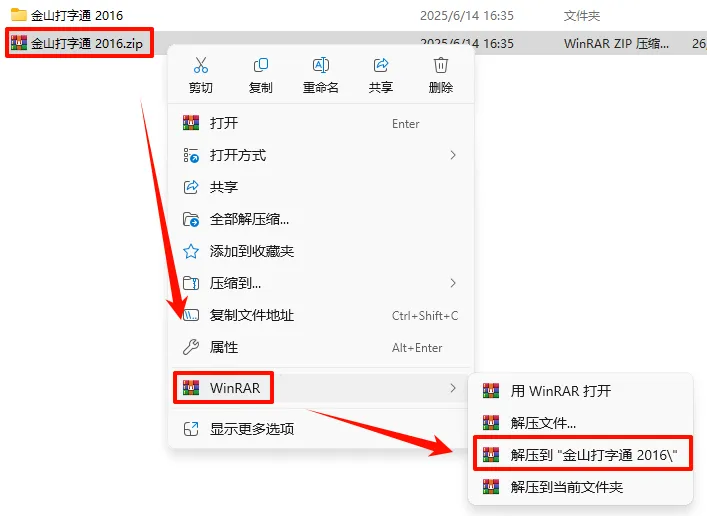The image size is (707, 516).
Task: Expand the WinRAR submenu chevron
Action: 453,388
